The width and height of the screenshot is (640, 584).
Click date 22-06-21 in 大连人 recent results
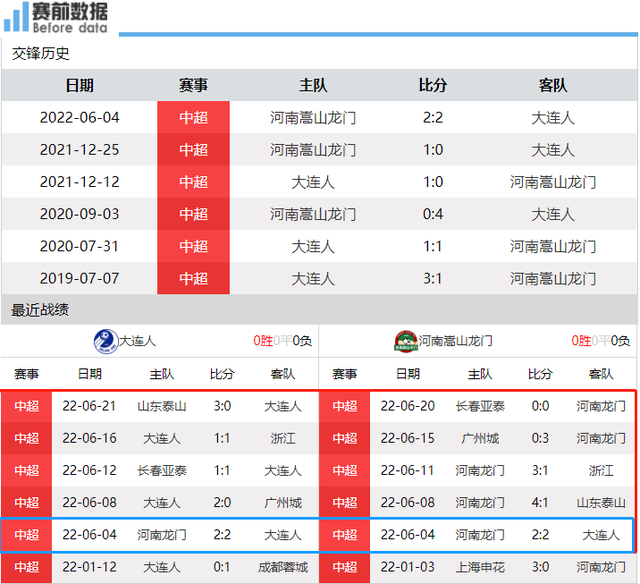pos(89,406)
